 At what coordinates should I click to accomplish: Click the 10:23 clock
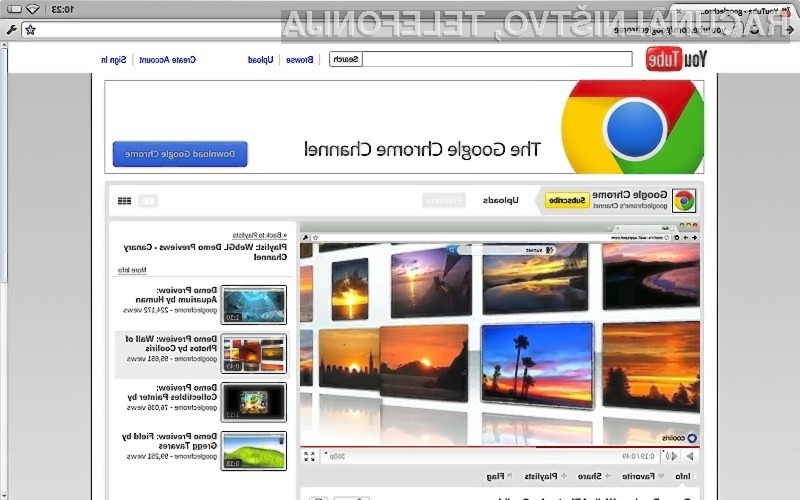point(62,9)
